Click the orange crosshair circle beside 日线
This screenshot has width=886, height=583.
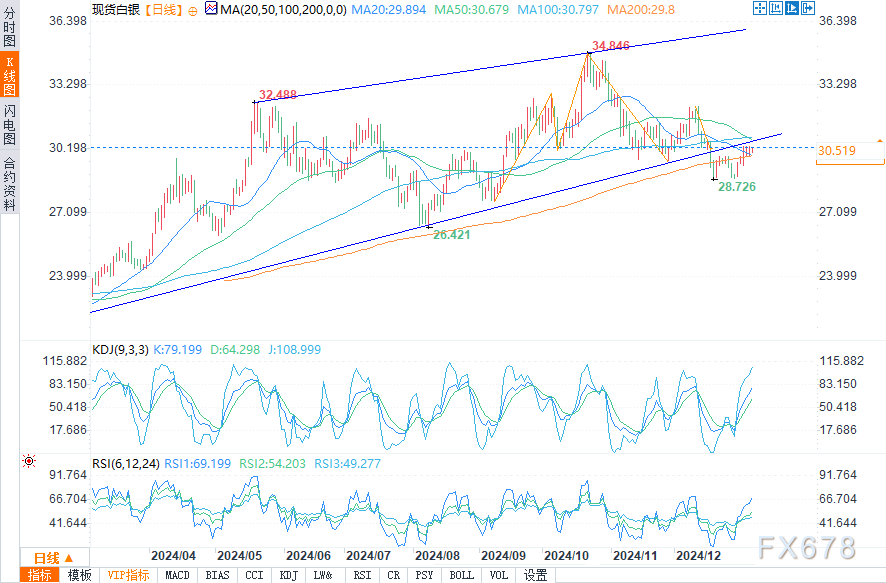(193, 11)
